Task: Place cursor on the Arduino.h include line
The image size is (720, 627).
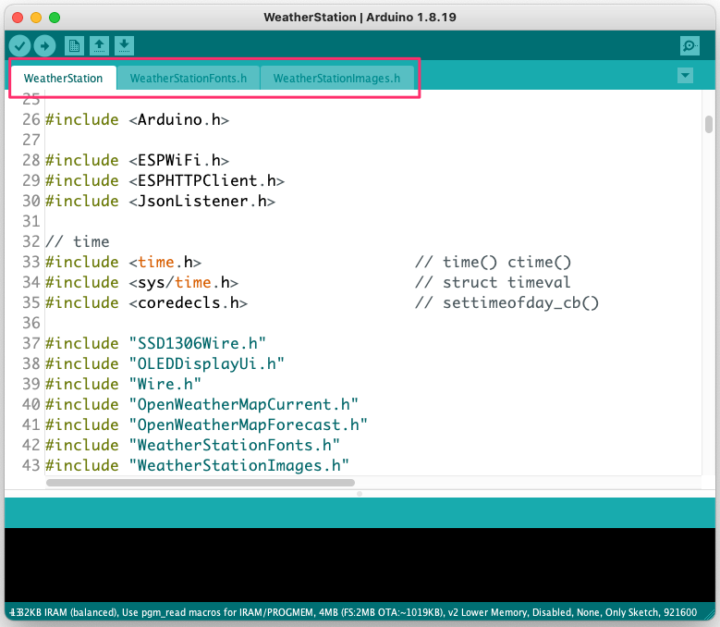Action: click(x=138, y=120)
